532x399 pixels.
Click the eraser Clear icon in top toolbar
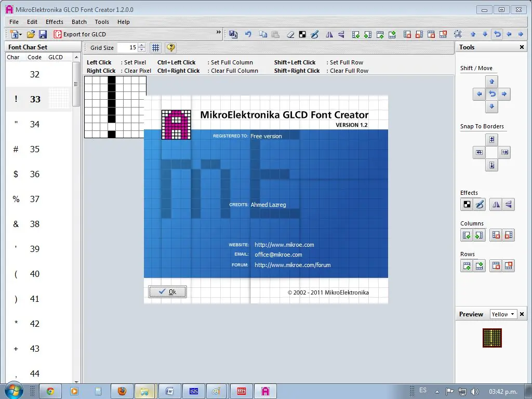pyautogui.click(x=290, y=34)
